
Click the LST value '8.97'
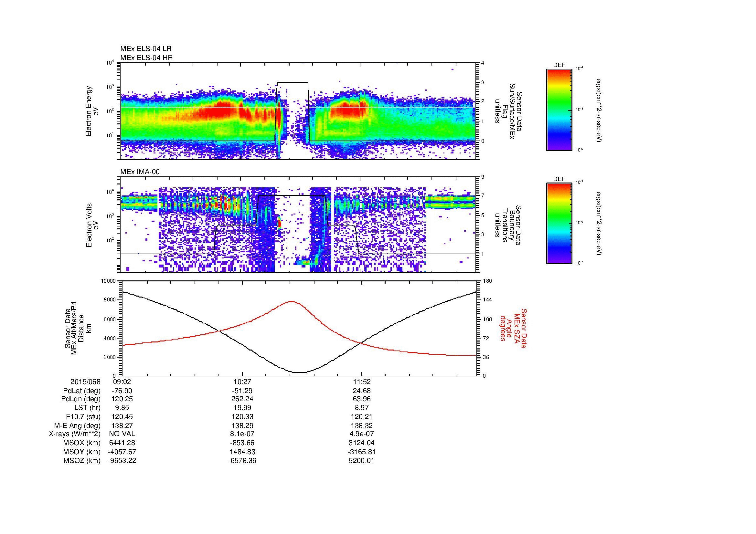pyautogui.click(x=362, y=408)
